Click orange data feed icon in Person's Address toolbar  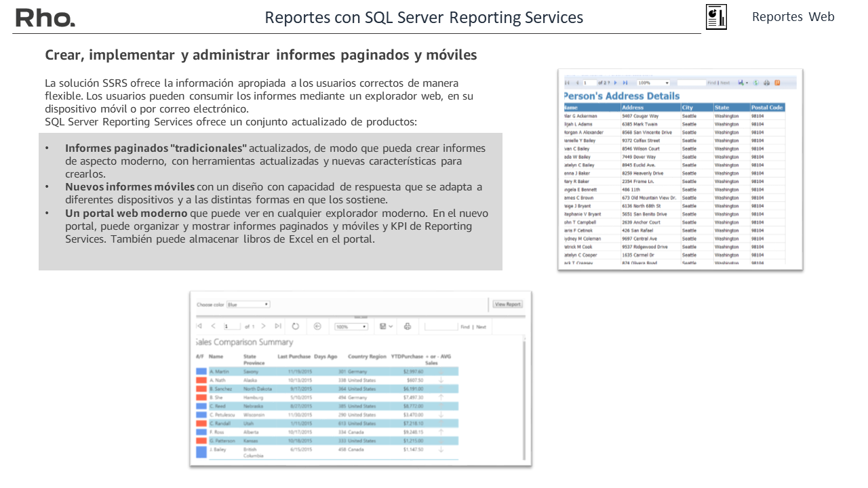pyautogui.click(x=777, y=83)
